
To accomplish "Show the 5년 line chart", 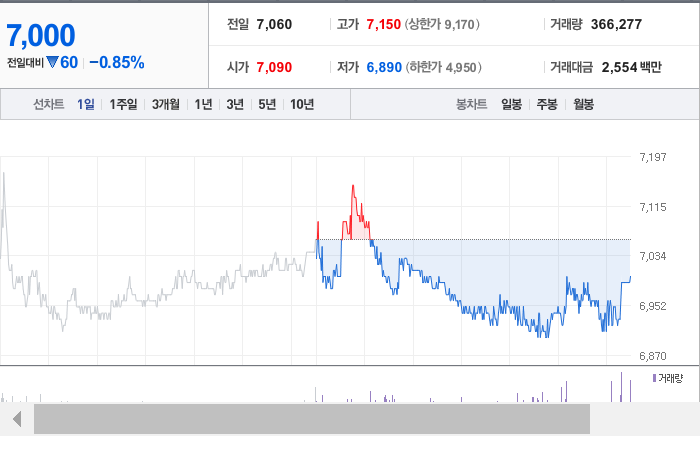I will pos(267,104).
